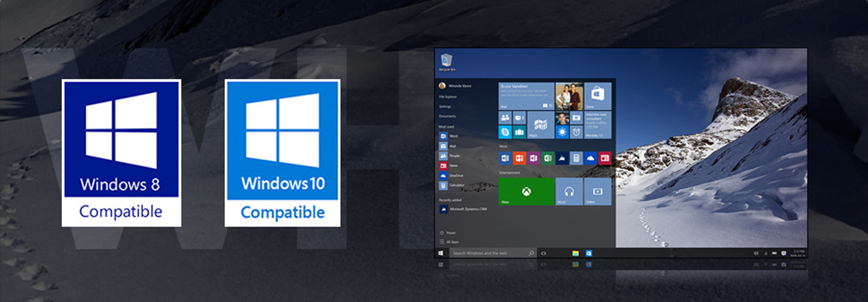
Task: Open the Skype tile
Action: [505, 132]
